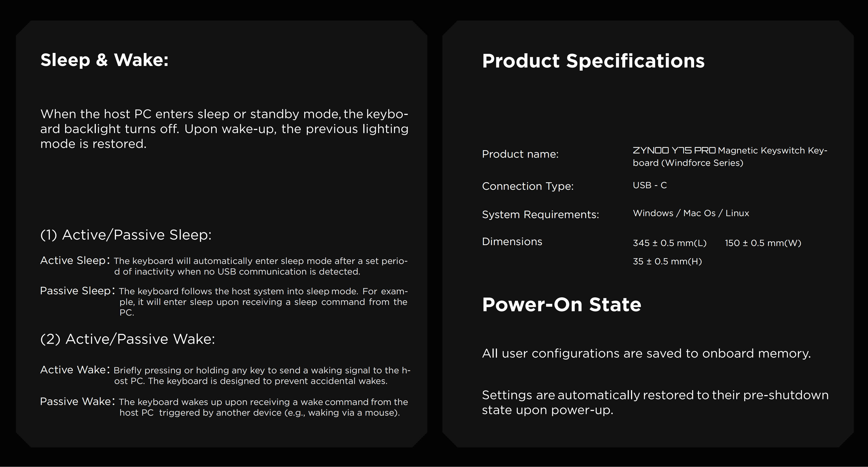The width and height of the screenshot is (868, 467).
Task: Click the '345 ± 0.5 mm(L)' length value
Action: click(x=670, y=243)
